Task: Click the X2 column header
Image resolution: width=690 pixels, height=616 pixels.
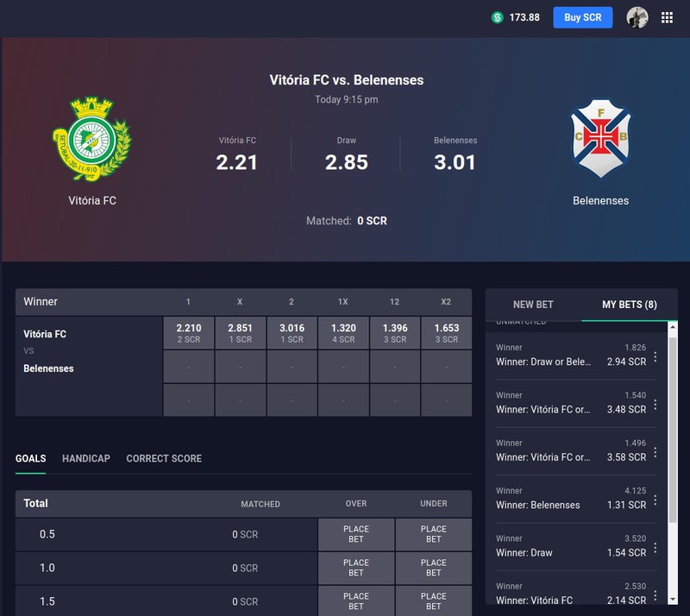Action: (446, 302)
